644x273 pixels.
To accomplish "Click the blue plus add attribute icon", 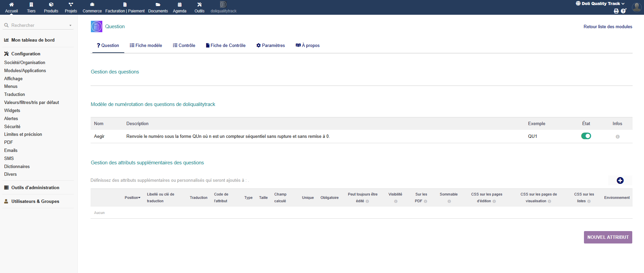I will tap(620, 180).
